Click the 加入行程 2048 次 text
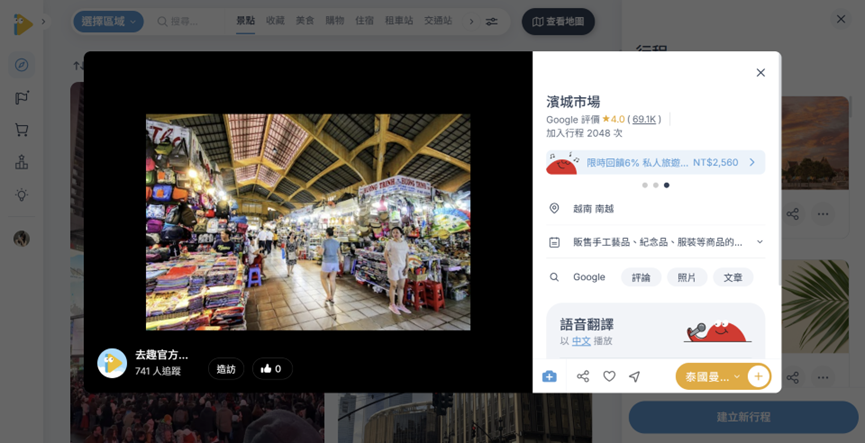 point(584,134)
